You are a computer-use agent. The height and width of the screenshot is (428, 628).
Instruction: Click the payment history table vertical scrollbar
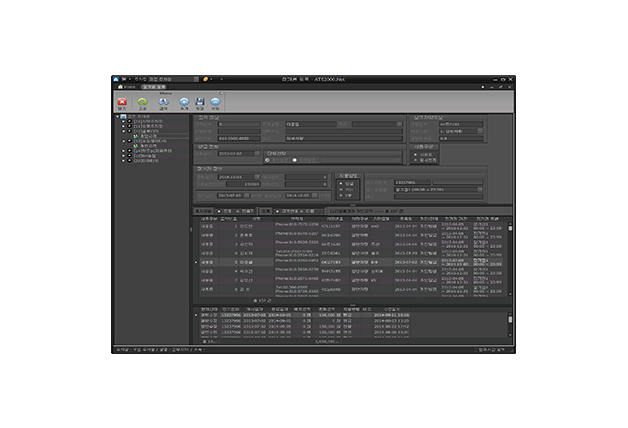pos(510,324)
